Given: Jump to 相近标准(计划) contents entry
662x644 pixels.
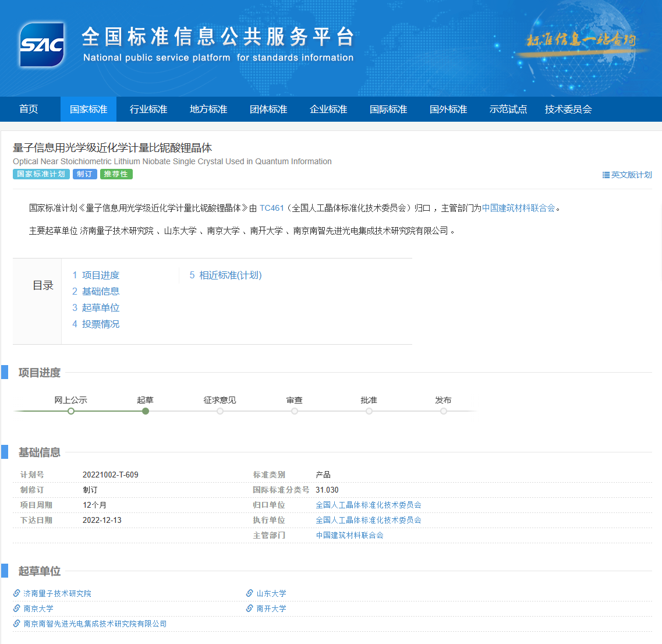Looking at the screenshot, I should point(225,275).
